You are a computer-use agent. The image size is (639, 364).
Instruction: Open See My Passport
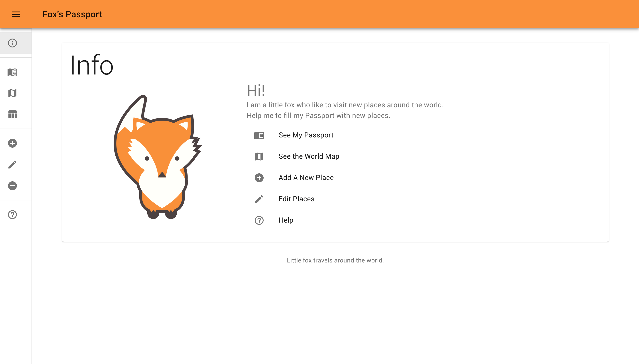pos(306,135)
